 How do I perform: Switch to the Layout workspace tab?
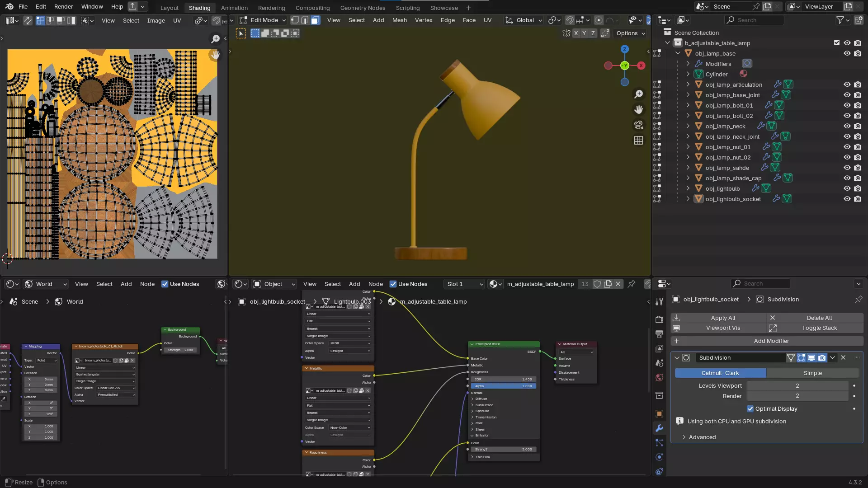pyautogui.click(x=170, y=8)
